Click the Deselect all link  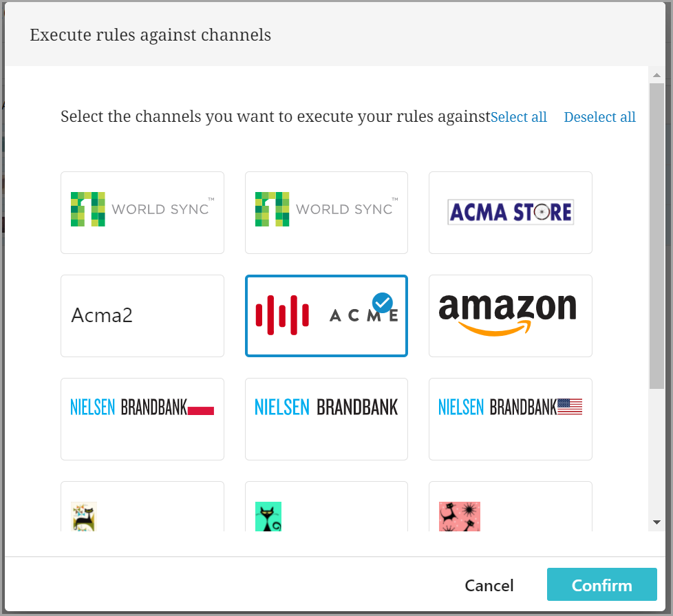pos(599,117)
